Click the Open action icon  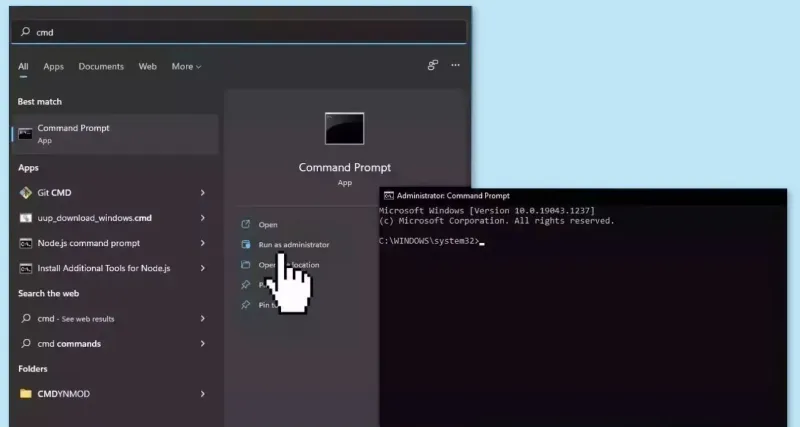(x=245, y=224)
